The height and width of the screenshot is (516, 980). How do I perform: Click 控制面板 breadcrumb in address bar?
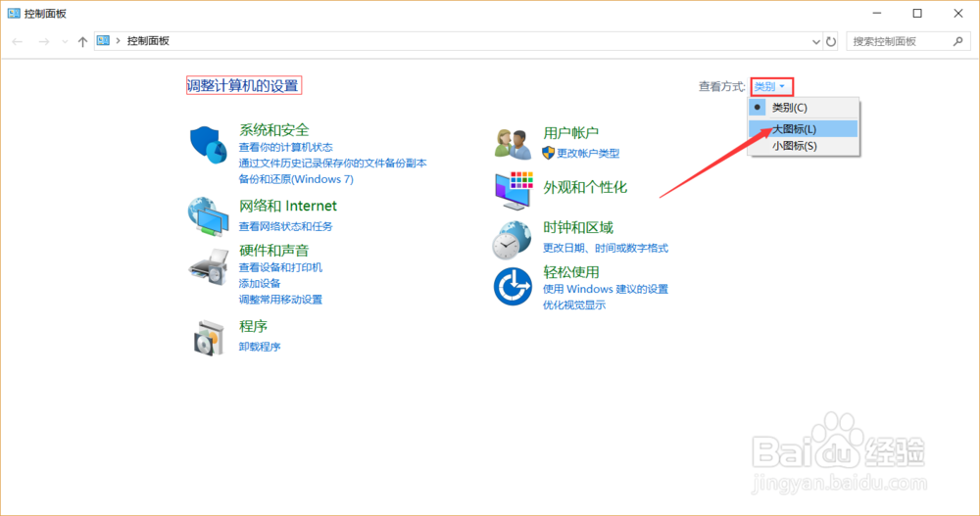[x=148, y=41]
